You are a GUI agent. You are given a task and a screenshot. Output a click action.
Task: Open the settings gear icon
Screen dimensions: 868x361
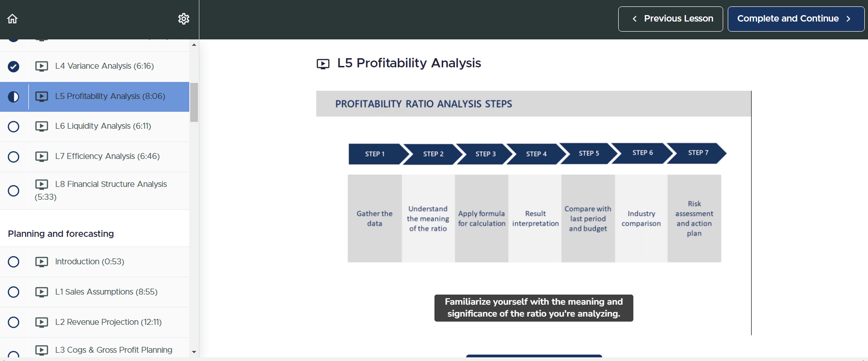184,19
